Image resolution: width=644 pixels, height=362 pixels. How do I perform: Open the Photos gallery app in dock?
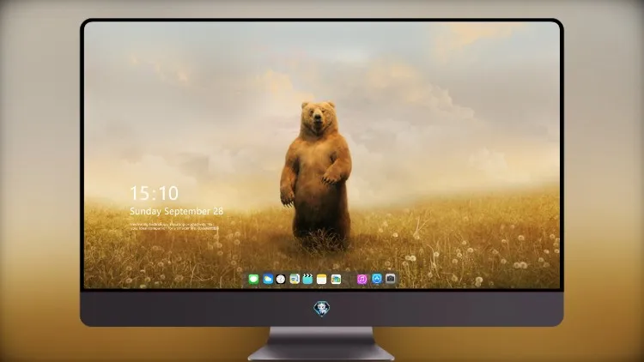coord(336,279)
